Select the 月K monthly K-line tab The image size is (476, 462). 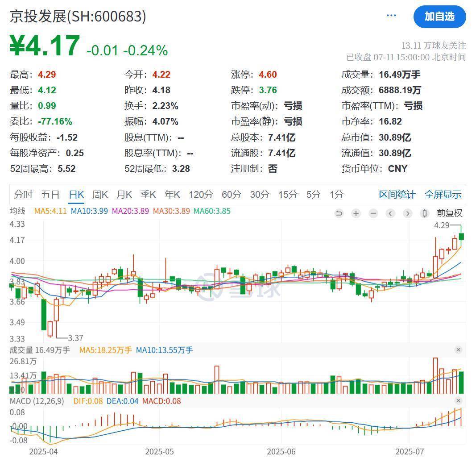(124, 195)
